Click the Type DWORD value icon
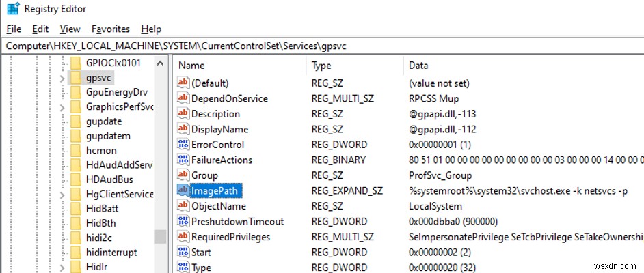644x273 pixels. [x=183, y=268]
